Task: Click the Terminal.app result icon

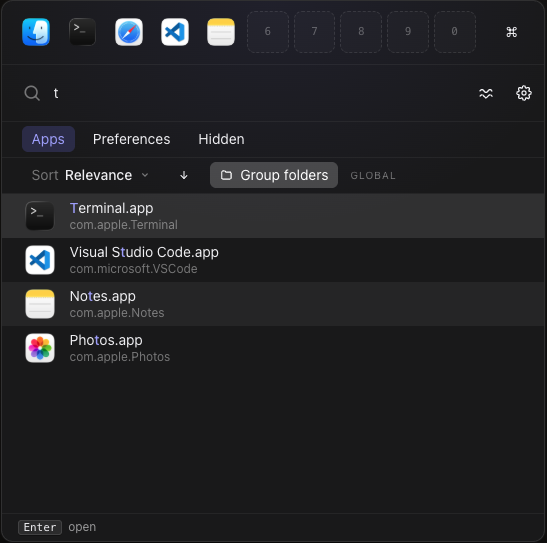Action: tap(40, 216)
